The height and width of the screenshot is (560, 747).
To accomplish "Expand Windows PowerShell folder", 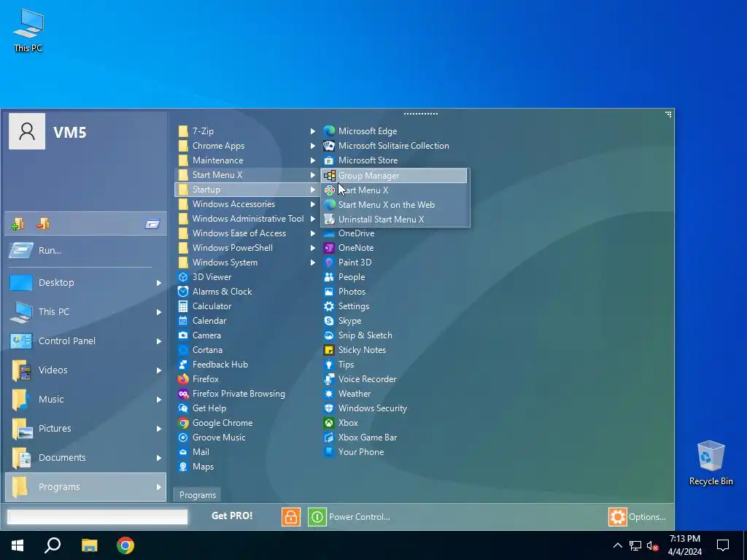I will click(x=312, y=248).
